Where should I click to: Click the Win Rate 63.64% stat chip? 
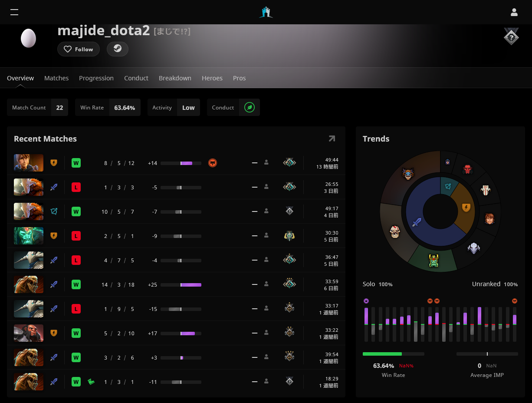tap(108, 107)
